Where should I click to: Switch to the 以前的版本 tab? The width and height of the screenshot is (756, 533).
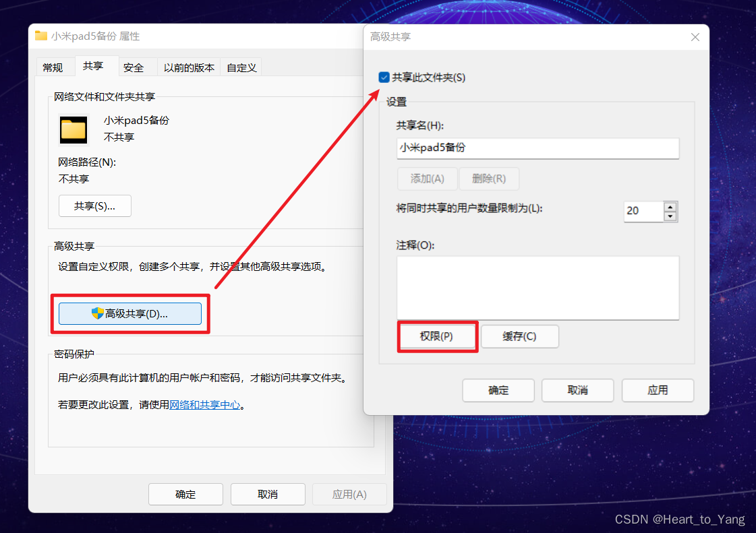[189, 67]
